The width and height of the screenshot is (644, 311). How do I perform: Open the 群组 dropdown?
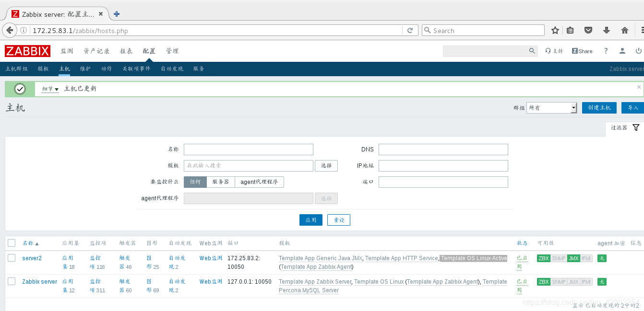(551, 108)
